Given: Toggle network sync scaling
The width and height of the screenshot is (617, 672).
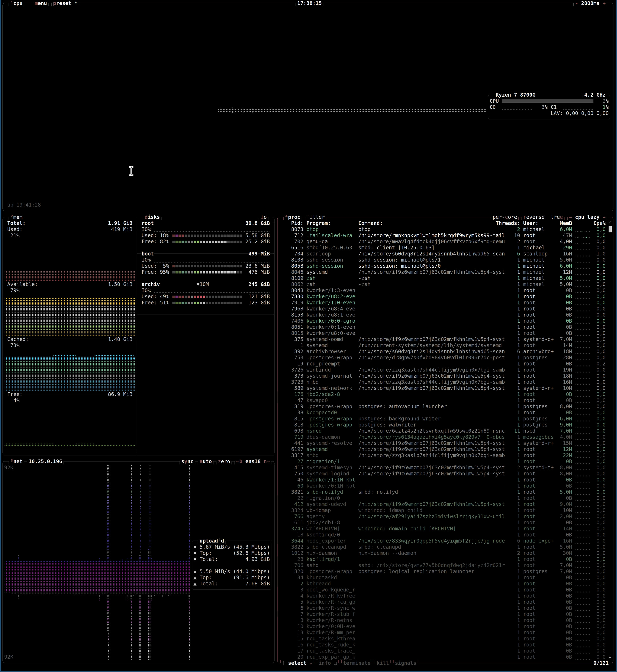Looking at the screenshot, I should pyautogui.click(x=187, y=461).
